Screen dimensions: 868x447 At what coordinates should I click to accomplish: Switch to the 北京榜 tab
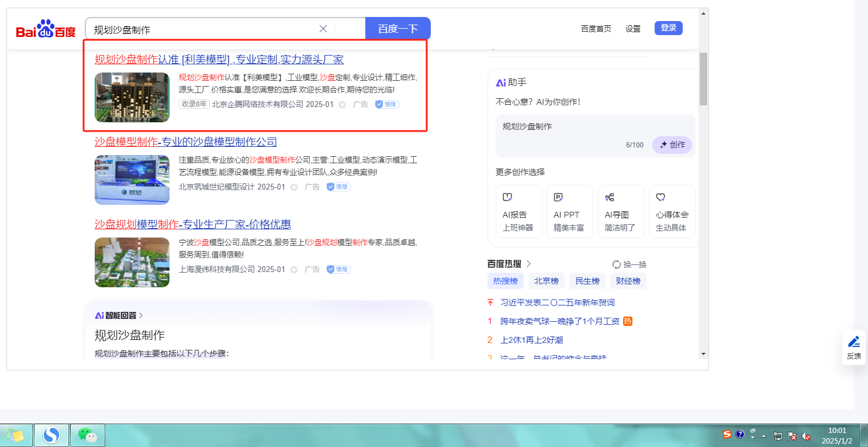pyautogui.click(x=547, y=281)
